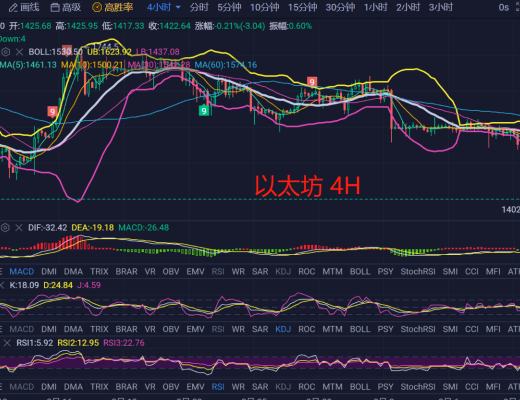Click the RSI3:22.76 value label
Viewport: 520px width, 400px height.
click(x=124, y=343)
